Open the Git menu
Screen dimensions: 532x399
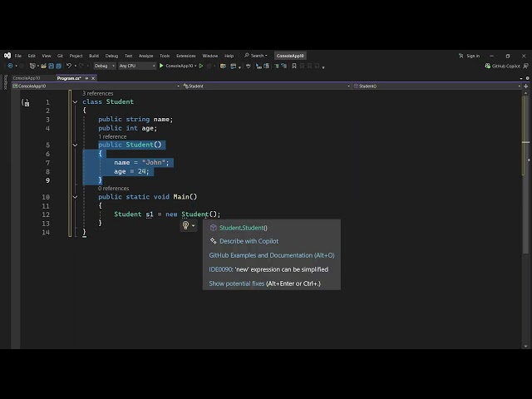60,56
